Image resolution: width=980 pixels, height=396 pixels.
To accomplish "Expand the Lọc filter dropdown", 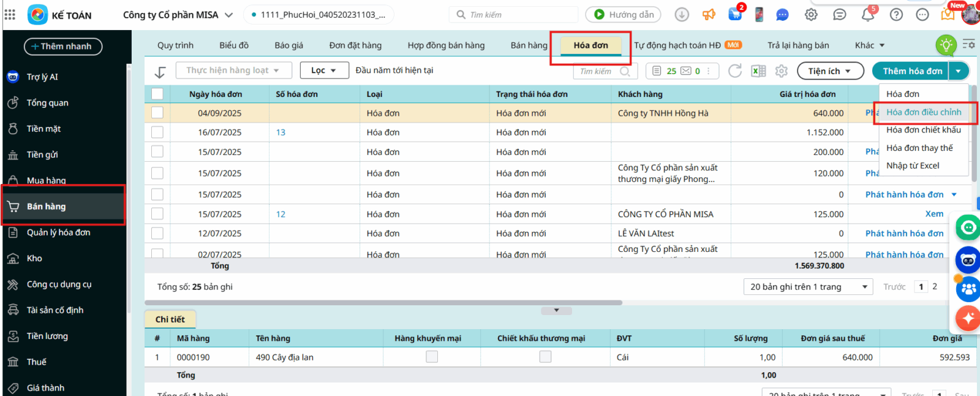I will point(324,70).
